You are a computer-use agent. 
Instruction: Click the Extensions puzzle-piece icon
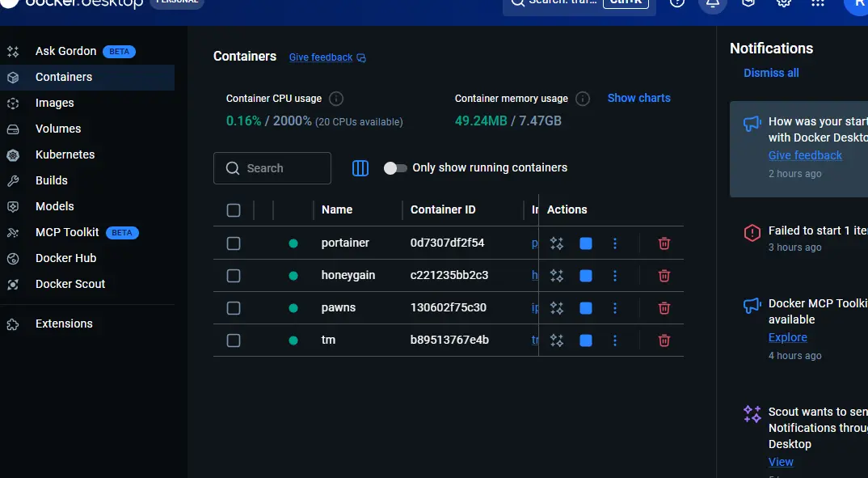pos(13,324)
